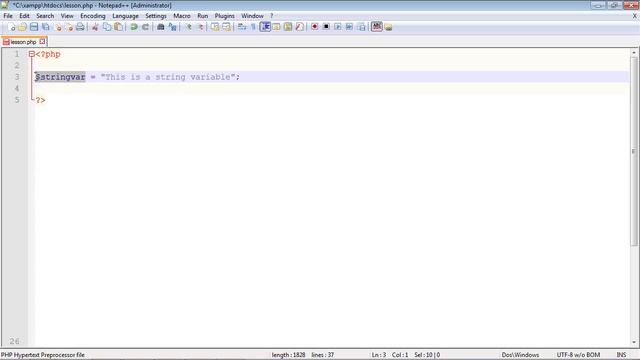Image resolution: width=640 pixels, height=360 pixels.
Task: Print the document via toolbar icon
Action: 80,27
